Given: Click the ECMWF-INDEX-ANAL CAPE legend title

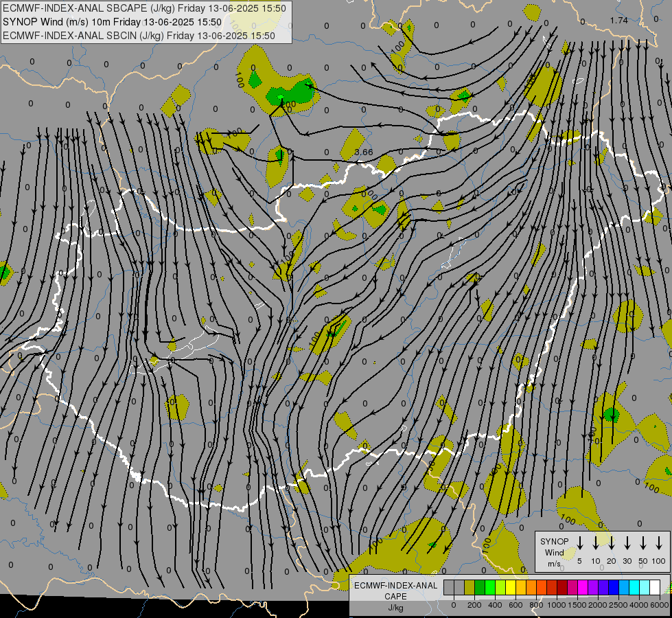Looking at the screenshot, I should coord(395,591).
